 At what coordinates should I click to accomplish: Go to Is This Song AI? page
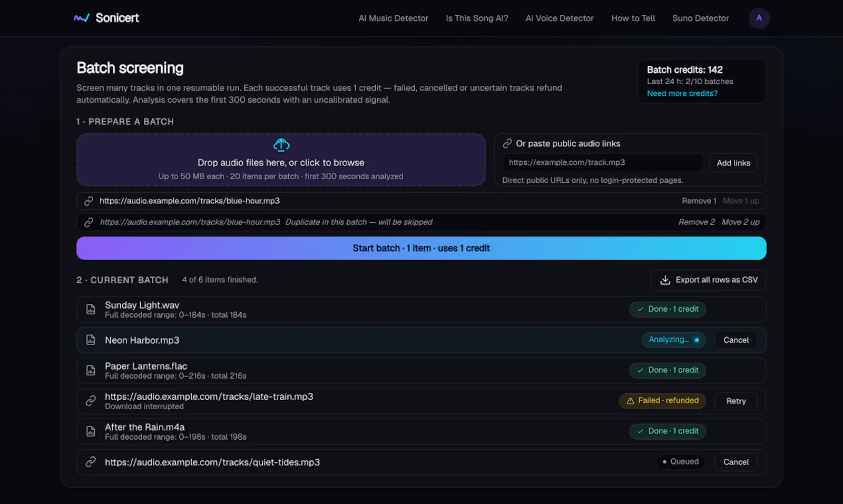(x=477, y=18)
